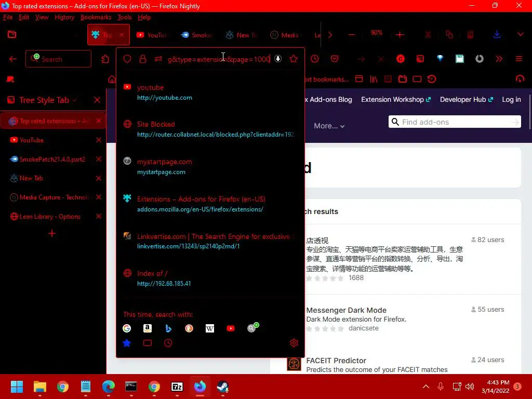Bookmark this page with the star icon

click(294, 59)
